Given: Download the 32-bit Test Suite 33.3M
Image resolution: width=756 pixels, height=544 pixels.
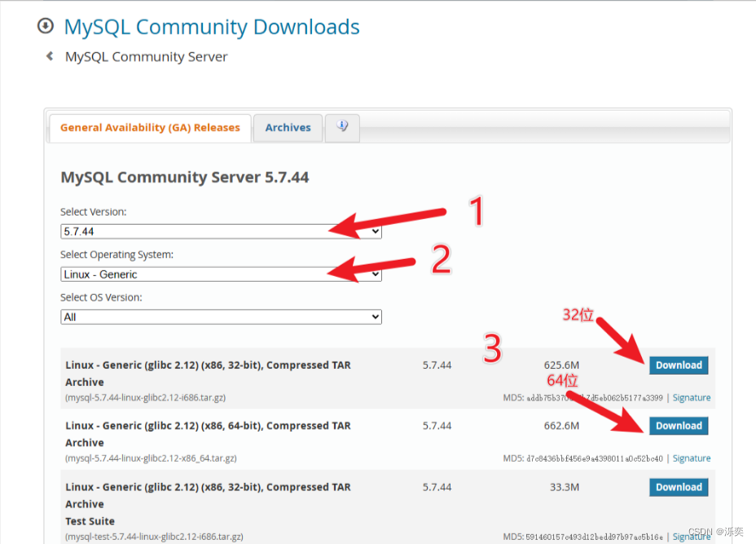Looking at the screenshot, I should (x=679, y=487).
